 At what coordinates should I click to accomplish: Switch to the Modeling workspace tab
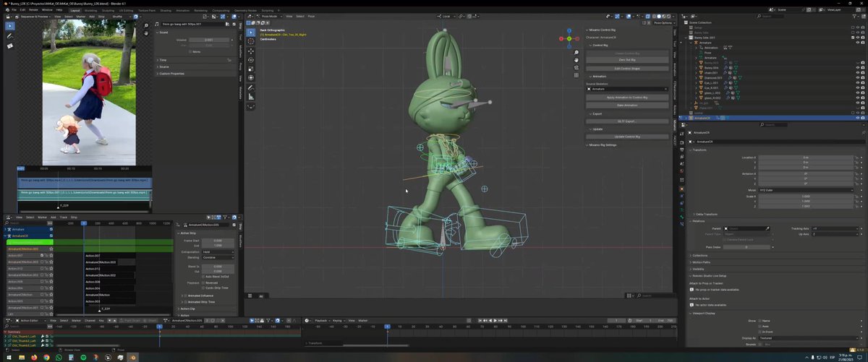[x=90, y=11]
